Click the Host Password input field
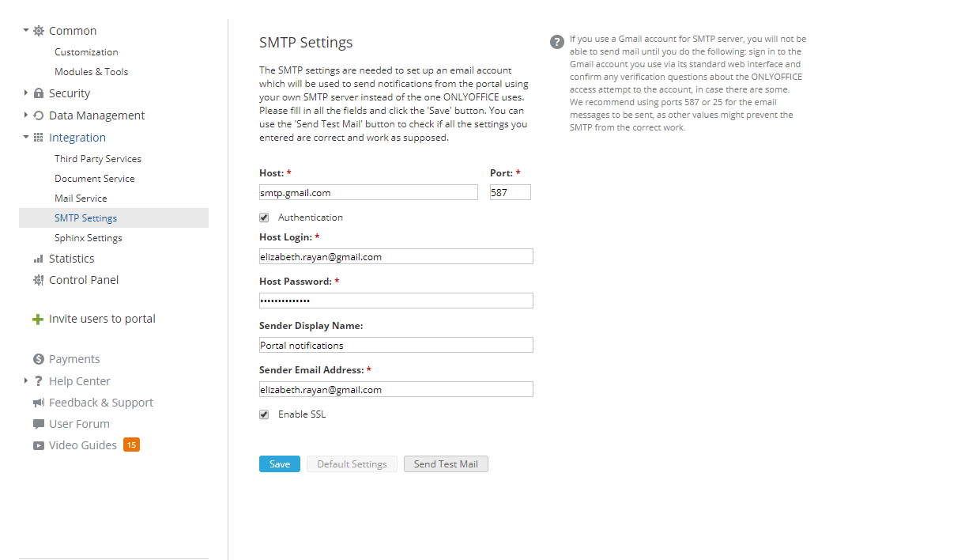This screenshot has width=980, height=560. [396, 301]
